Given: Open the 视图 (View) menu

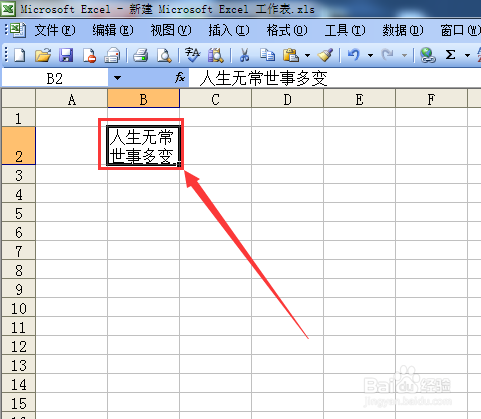Looking at the screenshot, I should (x=171, y=31).
